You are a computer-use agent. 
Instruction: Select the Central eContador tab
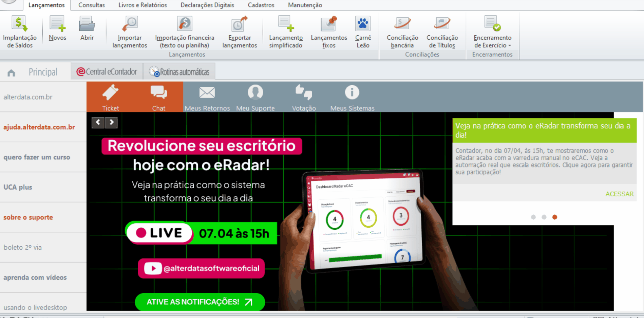tap(107, 72)
